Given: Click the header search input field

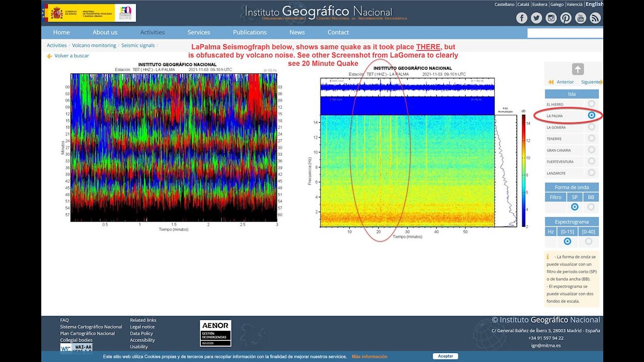Looking at the screenshot, I should click(x=565, y=33).
